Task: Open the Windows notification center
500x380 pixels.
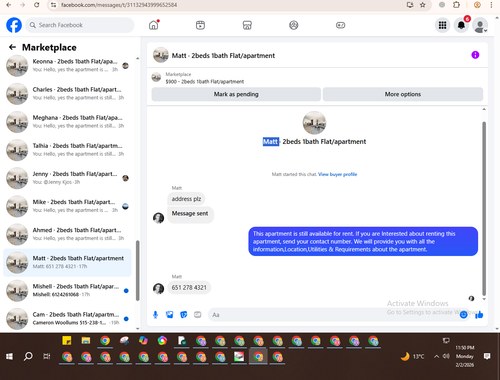Action: coord(487,356)
